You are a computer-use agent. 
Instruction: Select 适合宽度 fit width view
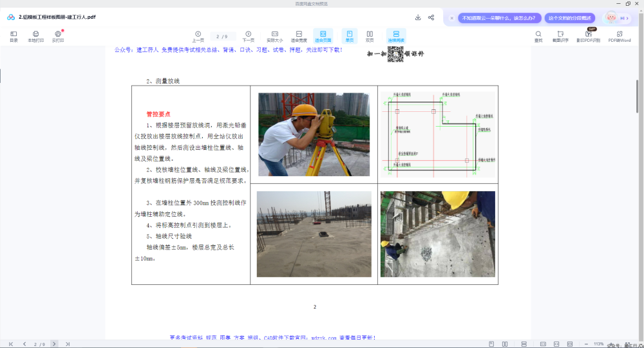click(299, 36)
